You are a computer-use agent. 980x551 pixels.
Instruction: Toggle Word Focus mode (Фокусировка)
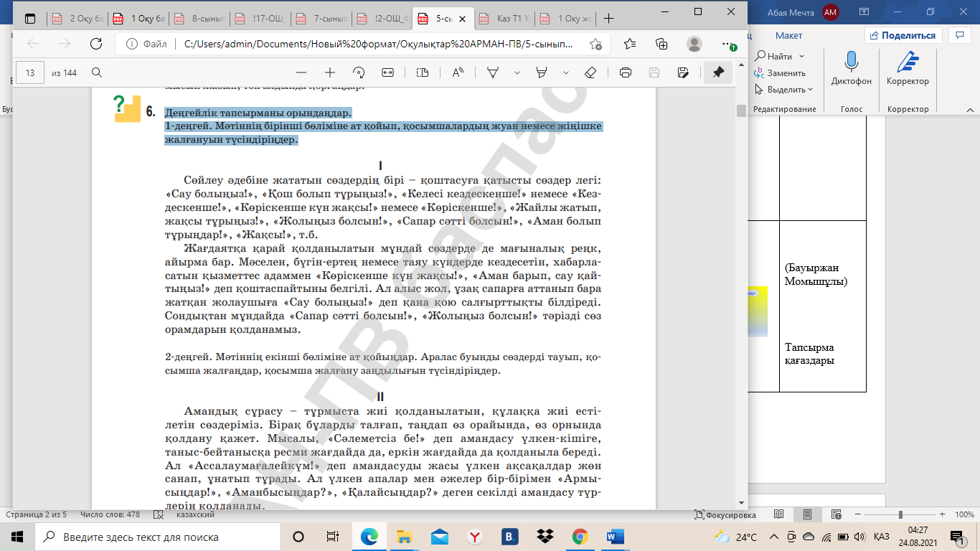point(725,514)
